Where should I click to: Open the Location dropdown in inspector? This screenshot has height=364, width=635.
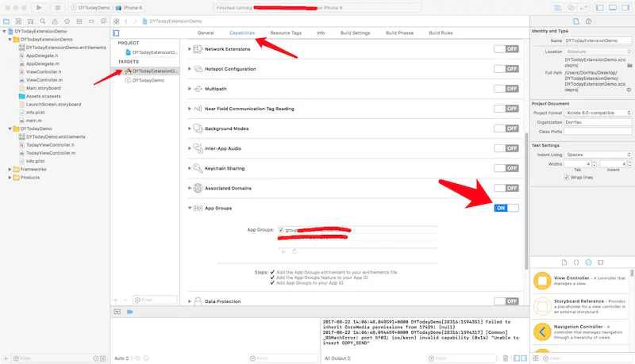tap(598, 52)
